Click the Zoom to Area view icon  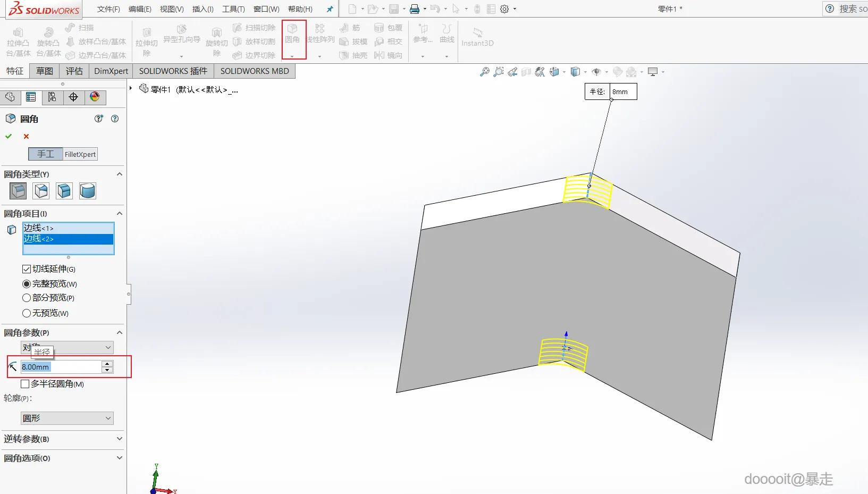point(499,72)
